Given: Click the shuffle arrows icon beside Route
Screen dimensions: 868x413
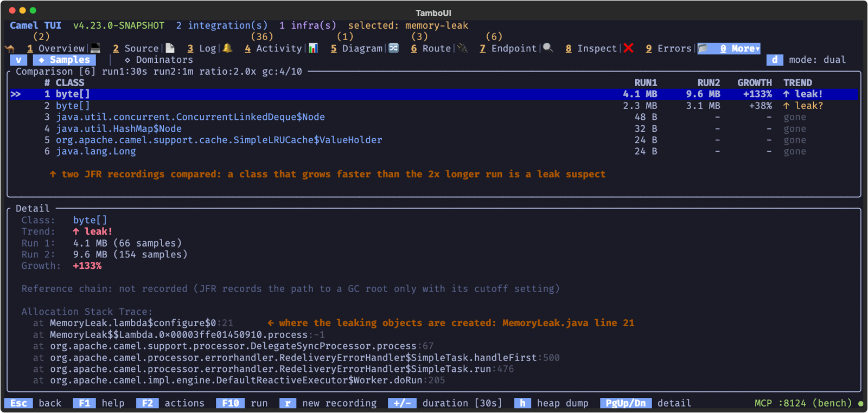Looking at the screenshot, I should [394, 48].
